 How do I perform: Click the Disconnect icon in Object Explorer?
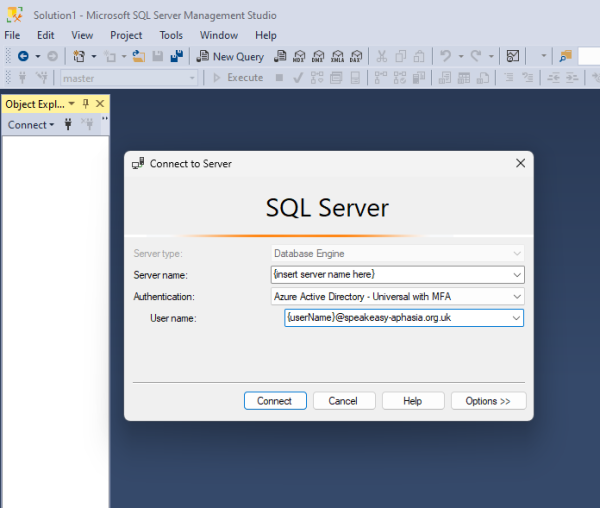pyautogui.click(x=87, y=124)
